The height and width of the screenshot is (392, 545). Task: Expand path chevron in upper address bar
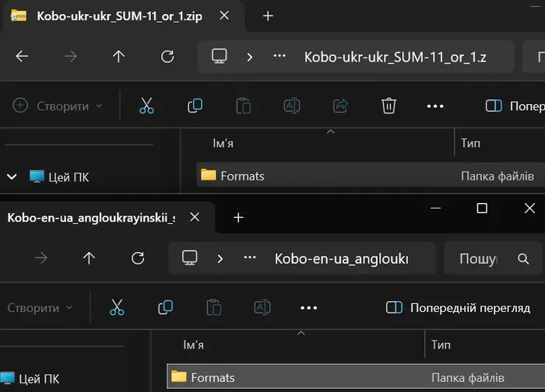tap(250, 57)
